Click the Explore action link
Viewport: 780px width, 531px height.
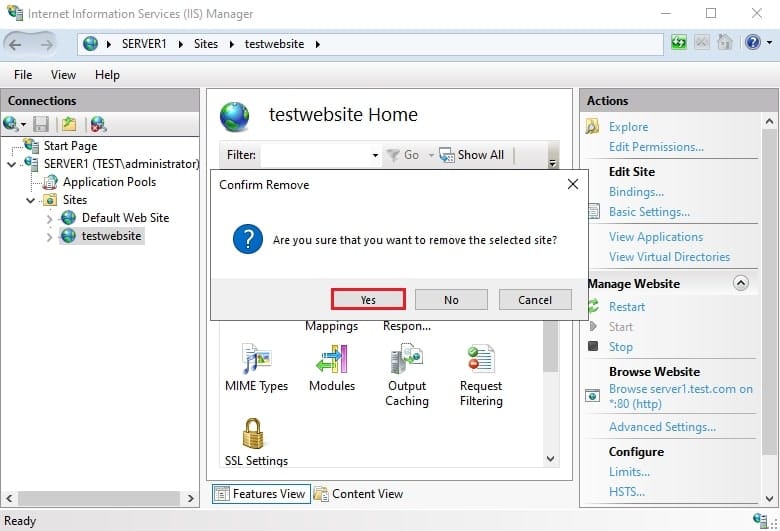pyautogui.click(x=628, y=127)
